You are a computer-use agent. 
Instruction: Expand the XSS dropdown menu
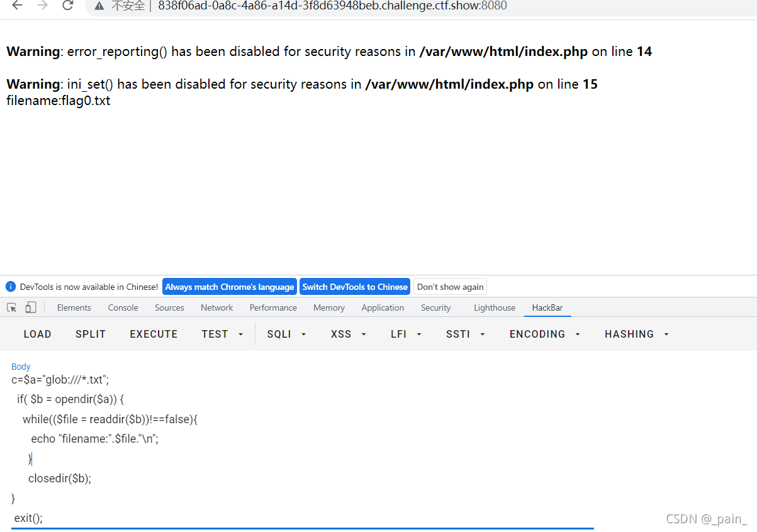click(349, 334)
